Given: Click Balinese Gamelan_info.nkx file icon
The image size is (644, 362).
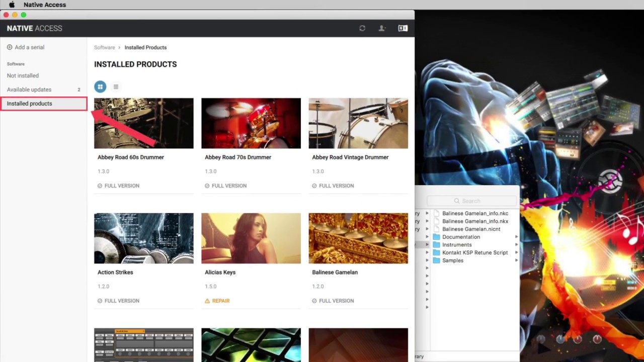Looking at the screenshot, I should [x=436, y=221].
